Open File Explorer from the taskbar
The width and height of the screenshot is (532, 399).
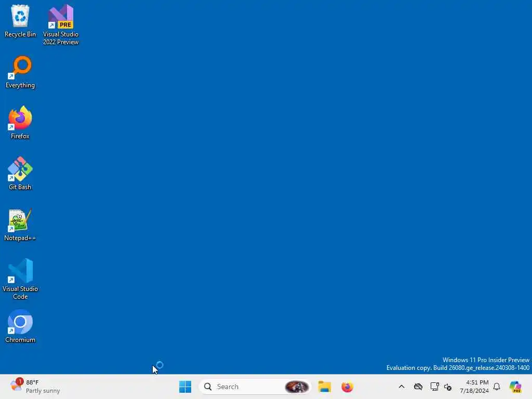325,387
